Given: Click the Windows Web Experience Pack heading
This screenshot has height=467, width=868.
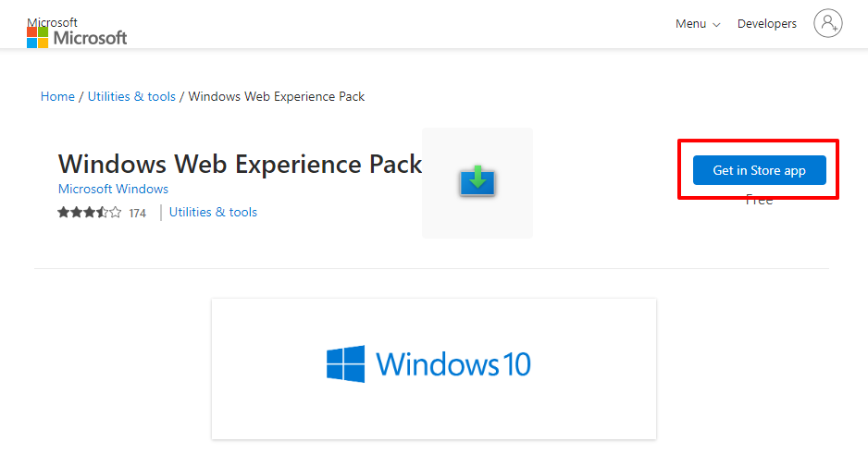Looking at the screenshot, I should (240, 164).
